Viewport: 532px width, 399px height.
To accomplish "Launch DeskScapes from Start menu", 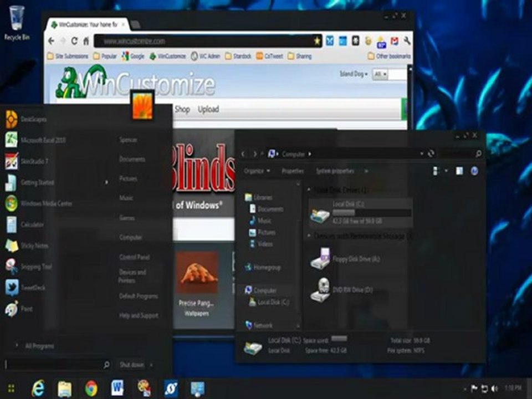I will click(x=27, y=119).
